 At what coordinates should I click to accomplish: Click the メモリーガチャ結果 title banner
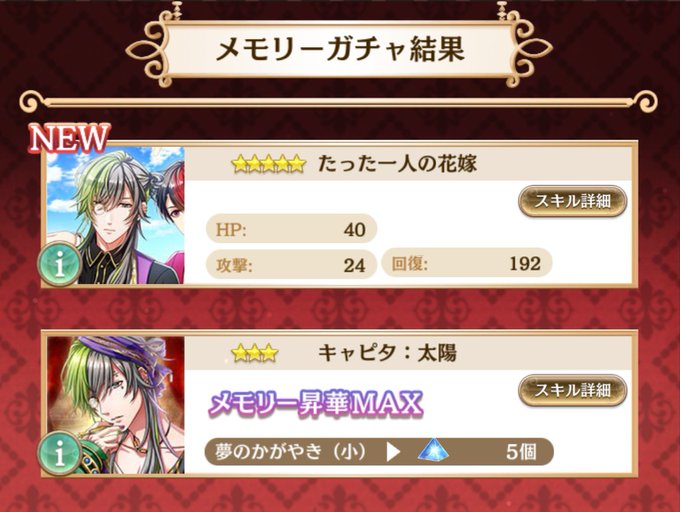click(x=340, y=49)
